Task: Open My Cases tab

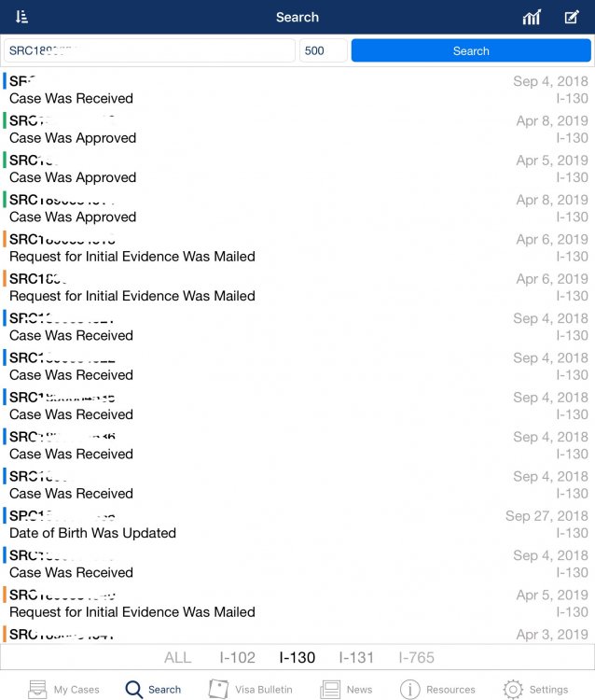Action: click(x=64, y=689)
